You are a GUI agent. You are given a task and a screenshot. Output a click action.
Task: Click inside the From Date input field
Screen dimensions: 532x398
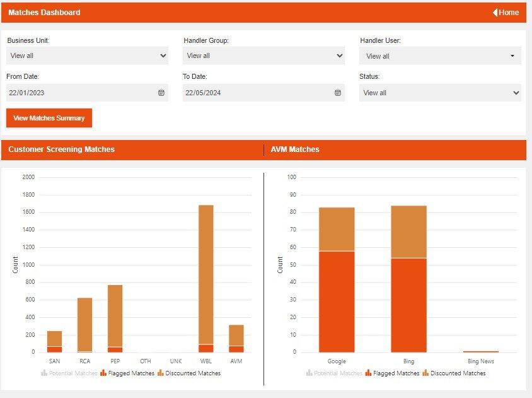(76, 92)
